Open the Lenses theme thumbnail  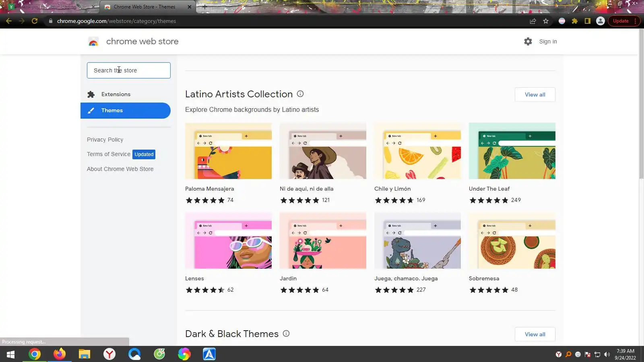(228, 241)
